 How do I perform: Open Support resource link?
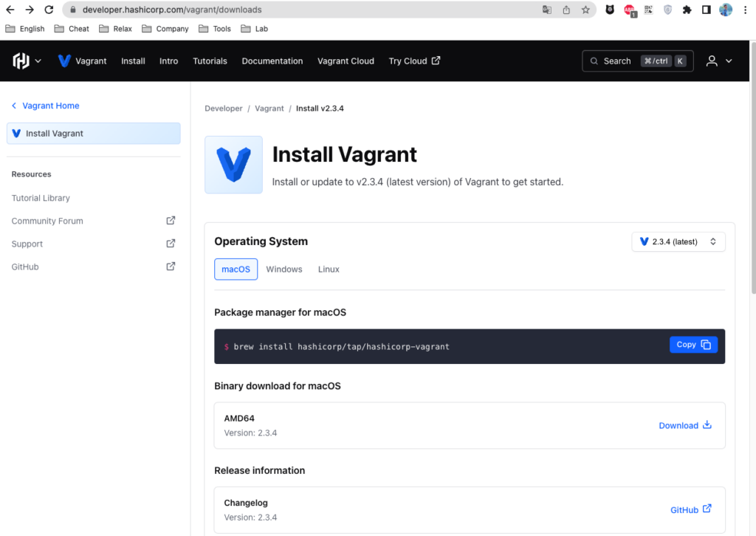click(27, 244)
